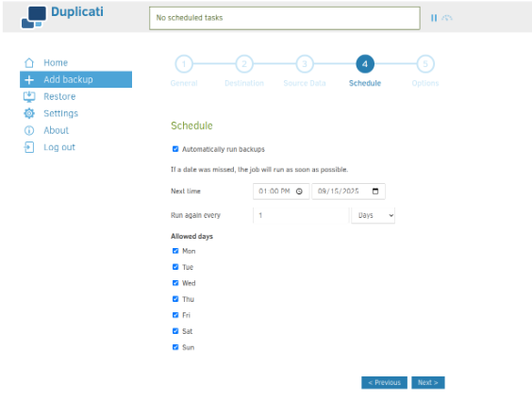Image resolution: width=532 pixels, height=400 pixels.
Task: Click the Duplicati logo icon
Action: [34, 17]
